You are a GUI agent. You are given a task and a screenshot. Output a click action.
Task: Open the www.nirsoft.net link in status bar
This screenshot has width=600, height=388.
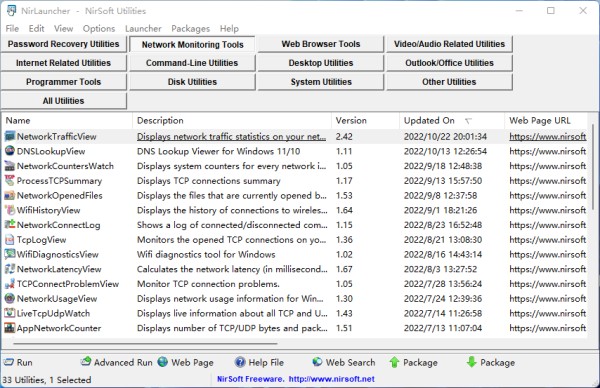pos(331,379)
